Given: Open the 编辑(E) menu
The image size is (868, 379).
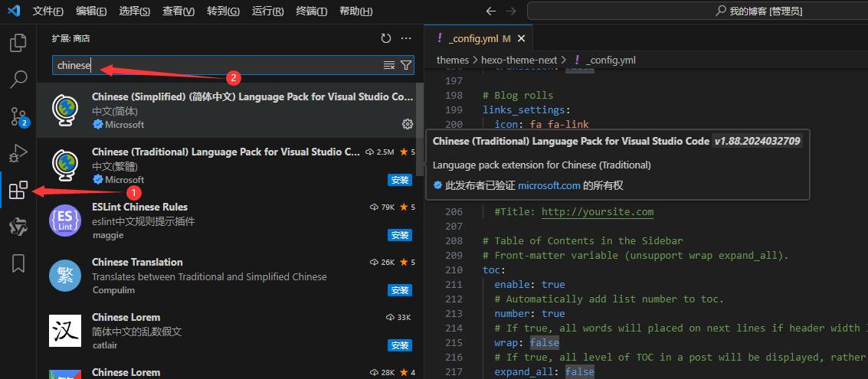Looking at the screenshot, I should point(91,11).
